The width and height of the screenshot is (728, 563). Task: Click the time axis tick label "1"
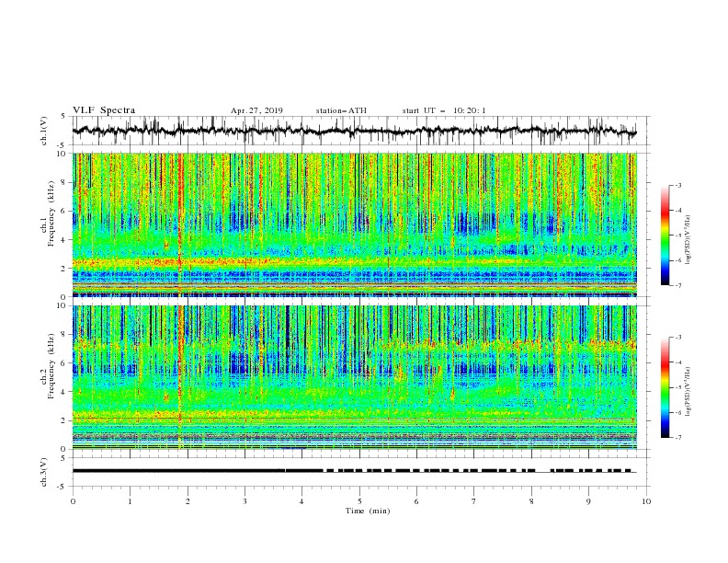(x=130, y=501)
